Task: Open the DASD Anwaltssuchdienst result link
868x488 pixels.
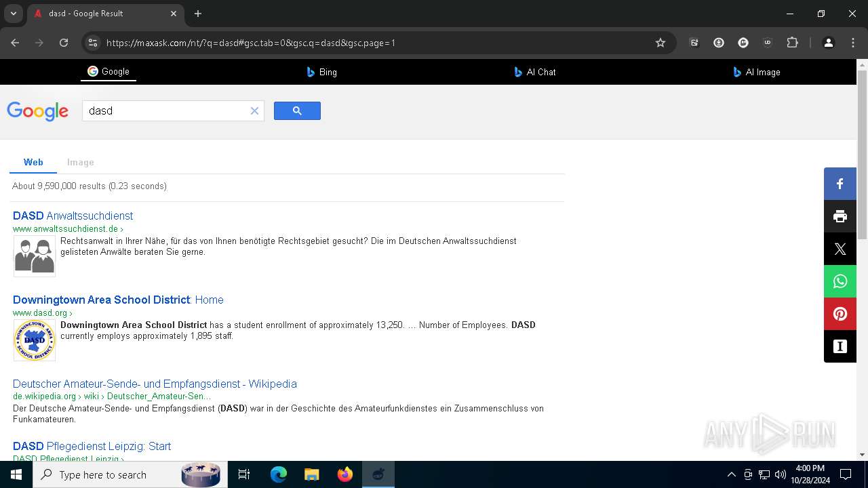Action: (x=73, y=216)
